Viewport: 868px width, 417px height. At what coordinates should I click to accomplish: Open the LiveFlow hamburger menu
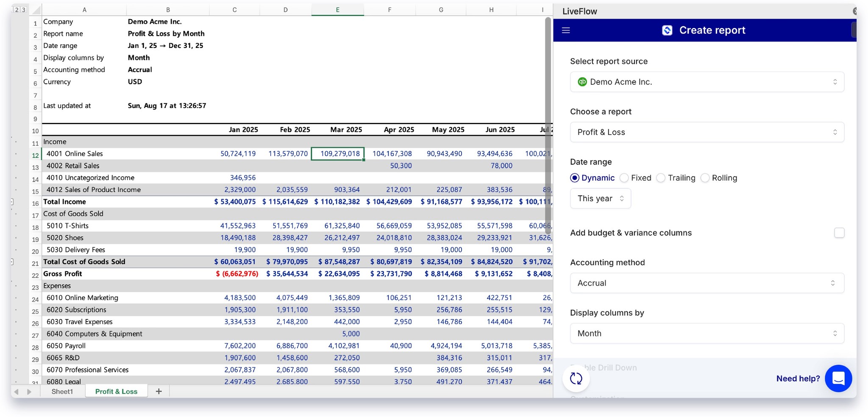click(x=566, y=30)
